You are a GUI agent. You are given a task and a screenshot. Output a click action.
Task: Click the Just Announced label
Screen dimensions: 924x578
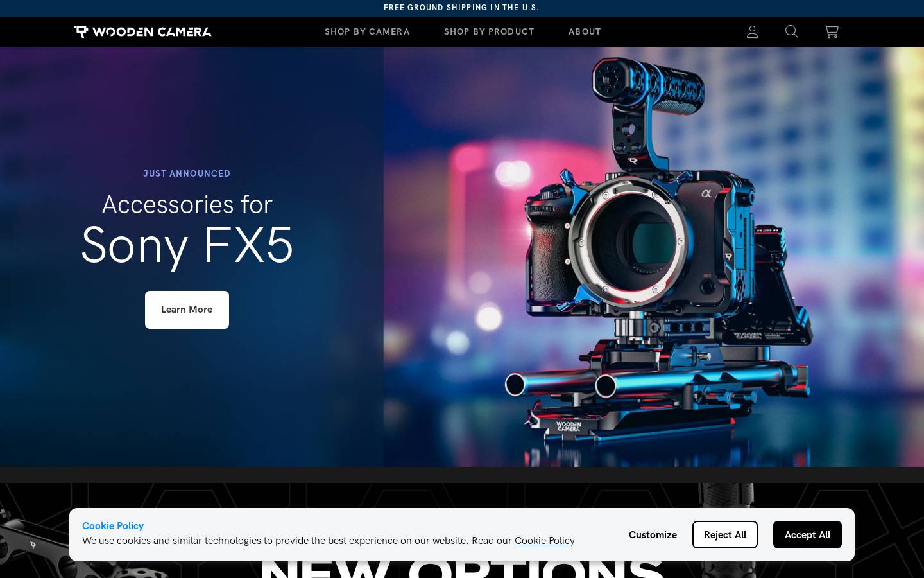coord(187,173)
